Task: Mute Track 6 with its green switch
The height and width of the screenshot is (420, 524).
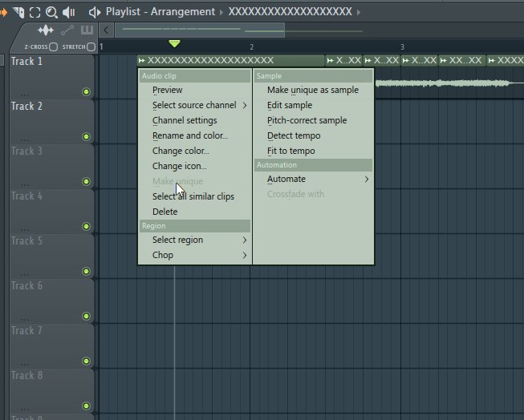Action: point(86,316)
